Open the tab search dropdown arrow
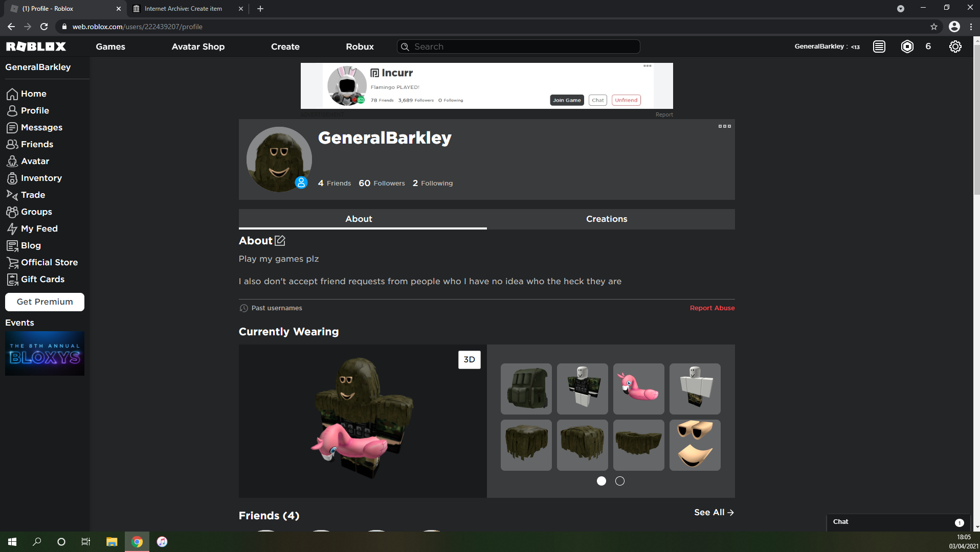Viewport: 980px width, 552px height. tap(901, 9)
